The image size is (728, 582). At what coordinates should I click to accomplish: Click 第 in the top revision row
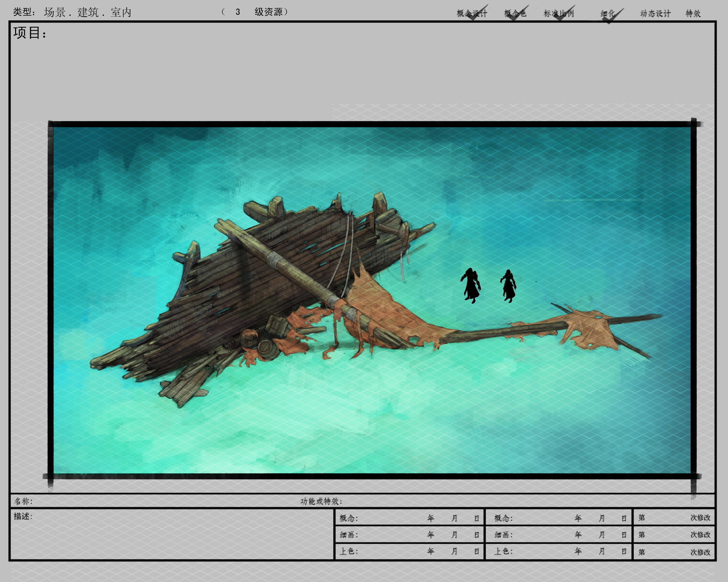(642, 517)
